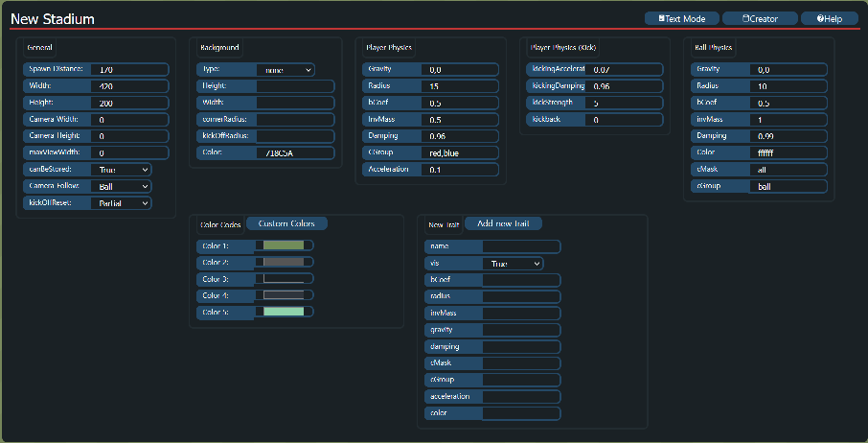Pick Color 4 swatch
The image size is (868, 443).
pos(284,295)
